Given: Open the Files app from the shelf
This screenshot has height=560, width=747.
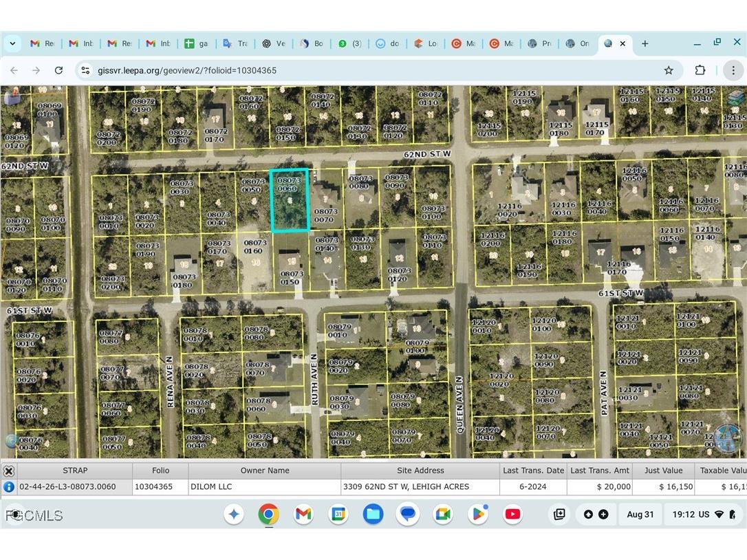Looking at the screenshot, I should [373, 514].
